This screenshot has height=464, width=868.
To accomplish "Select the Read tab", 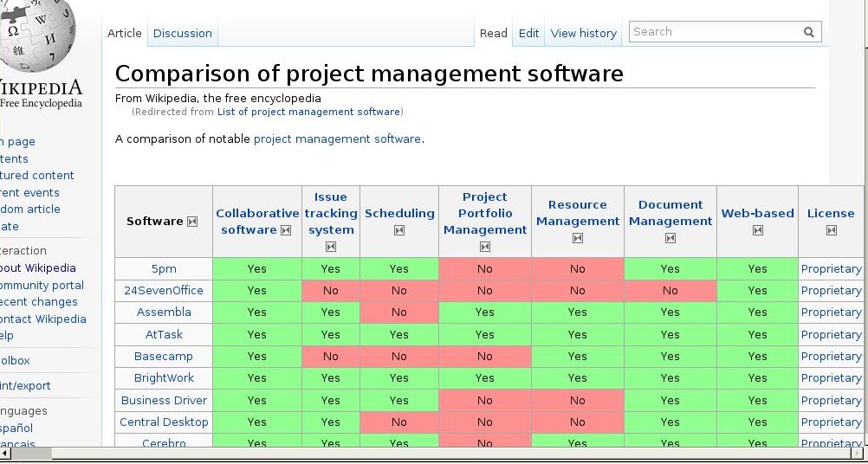I will pyautogui.click(x=493, y=33).
